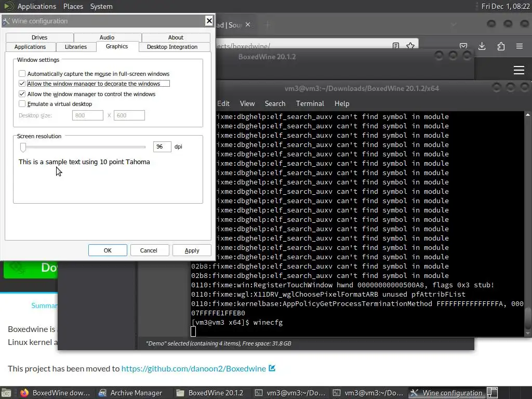Open the Firefox downloads panel
This screenshot has width=532, height=399.
[482, 46]
